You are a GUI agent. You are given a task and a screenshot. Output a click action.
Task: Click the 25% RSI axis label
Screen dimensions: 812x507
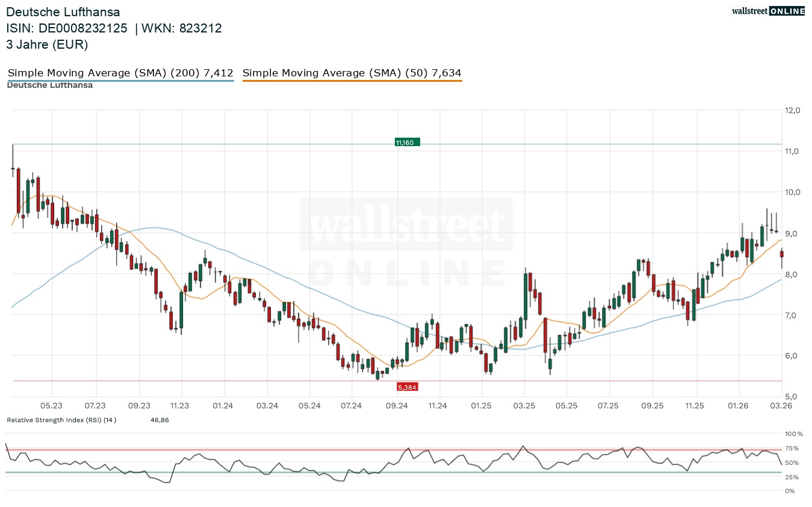[792, 477]
